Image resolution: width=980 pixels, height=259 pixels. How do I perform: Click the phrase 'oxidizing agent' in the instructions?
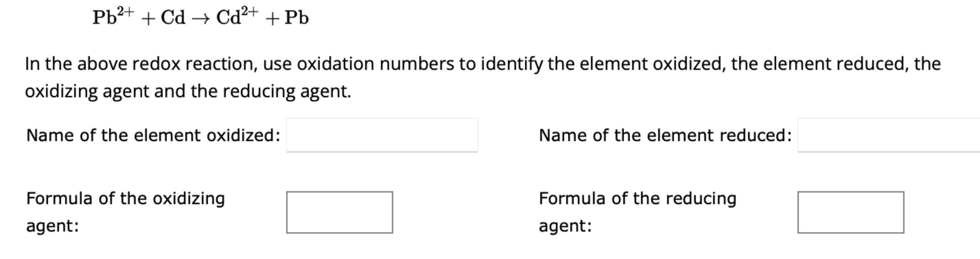pyautogui.click(x=87, y=91)
